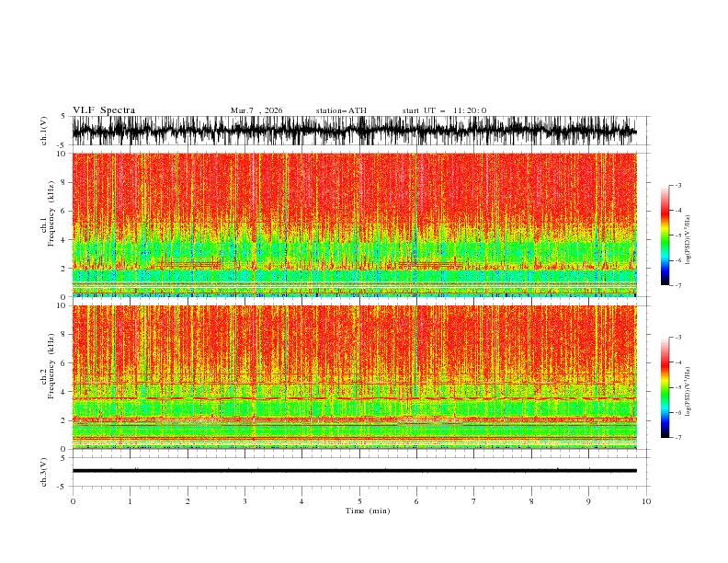The image size is (728, 563).
Task: Click the time axis tick '5'
Action: (x=359, y=501)
